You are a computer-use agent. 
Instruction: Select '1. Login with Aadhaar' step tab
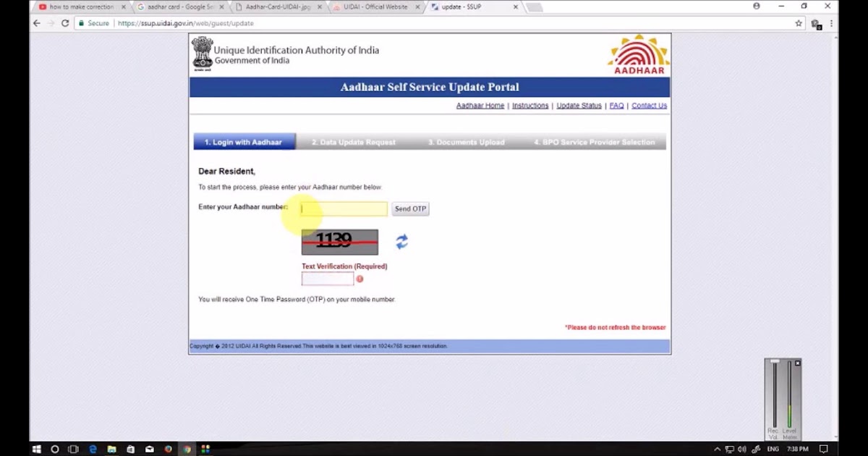[244, 142]
